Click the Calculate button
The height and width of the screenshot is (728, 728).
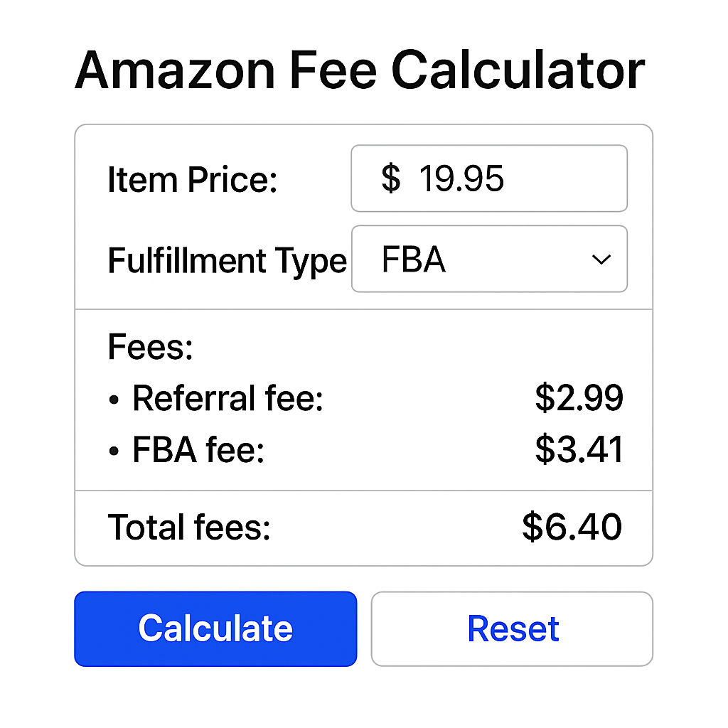tap(215, 628)
